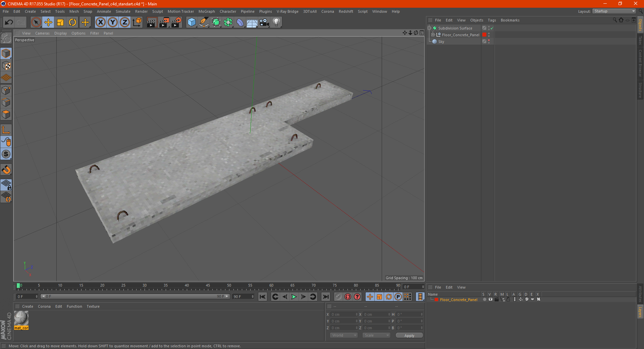644x349 pixels.
Task: Toggle Z axis lock
Action: (125, 22)
